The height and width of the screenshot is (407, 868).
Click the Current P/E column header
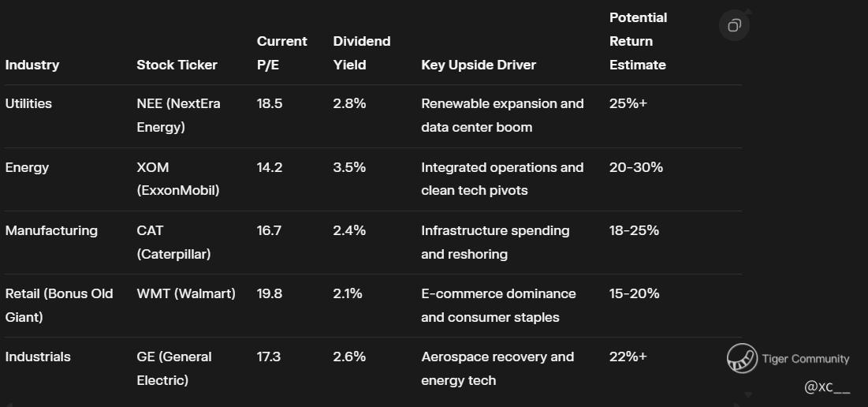281,53
